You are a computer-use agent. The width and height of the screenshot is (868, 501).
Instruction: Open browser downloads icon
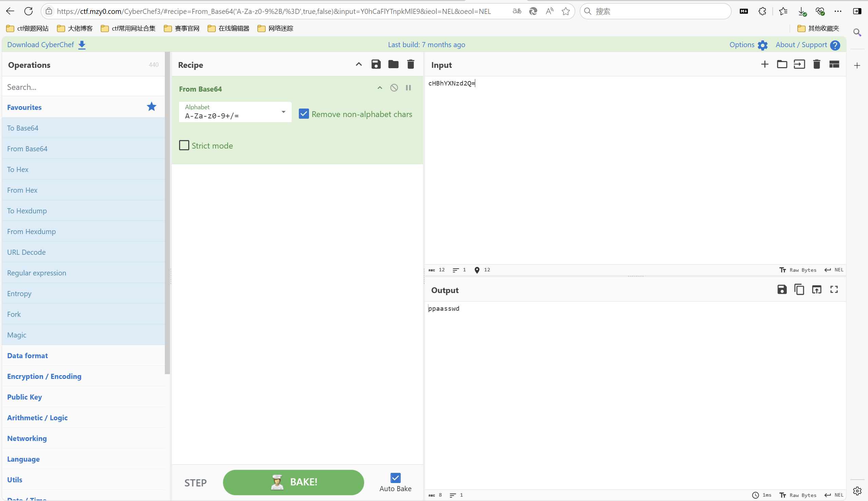pos(802,11)
